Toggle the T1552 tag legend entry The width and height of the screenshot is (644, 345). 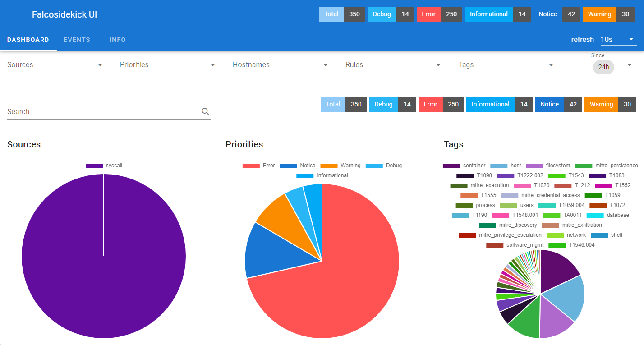[613, 185]
